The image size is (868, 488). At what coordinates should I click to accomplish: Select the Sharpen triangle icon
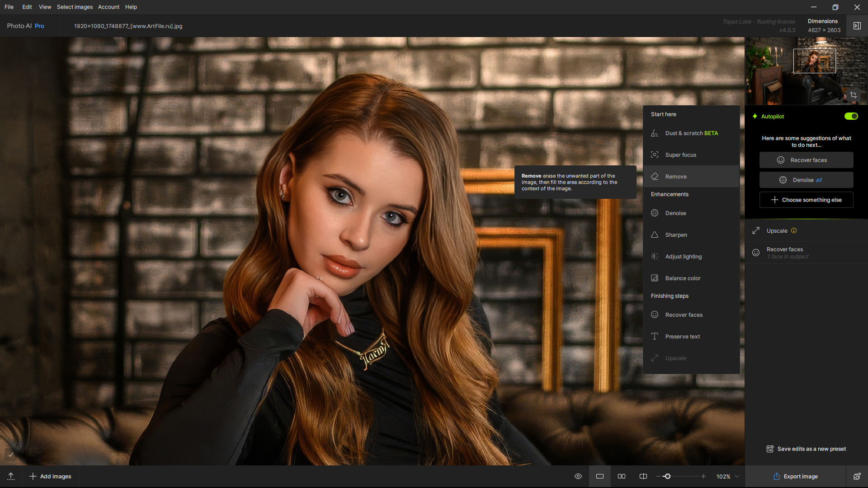point(655,235)
